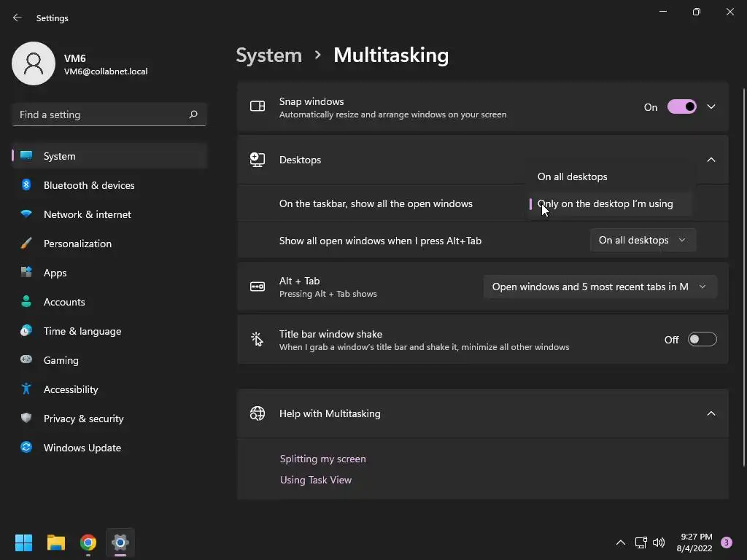
Task: Open Windows Update sidebar icon
Action: (26, 448)
